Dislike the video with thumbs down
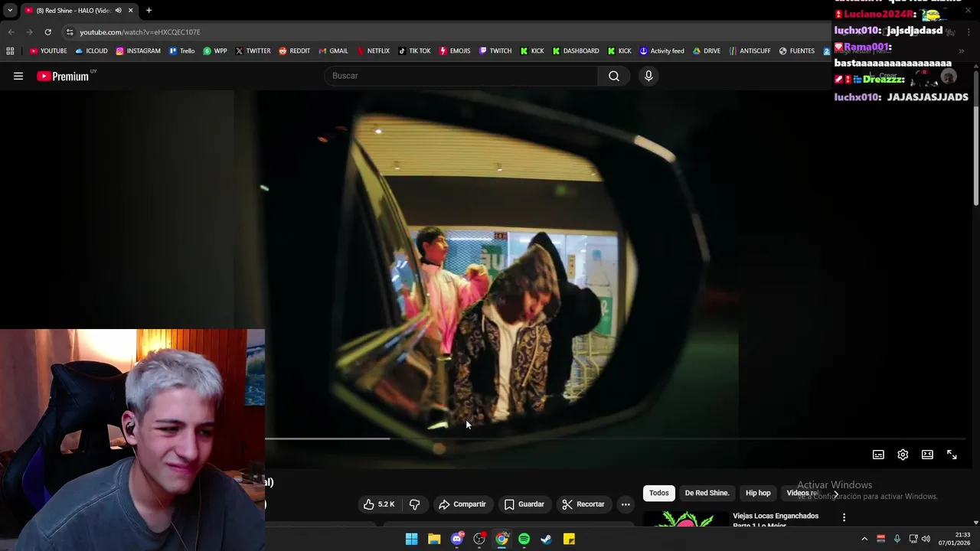980x551 pixels. tap(414, 504)
